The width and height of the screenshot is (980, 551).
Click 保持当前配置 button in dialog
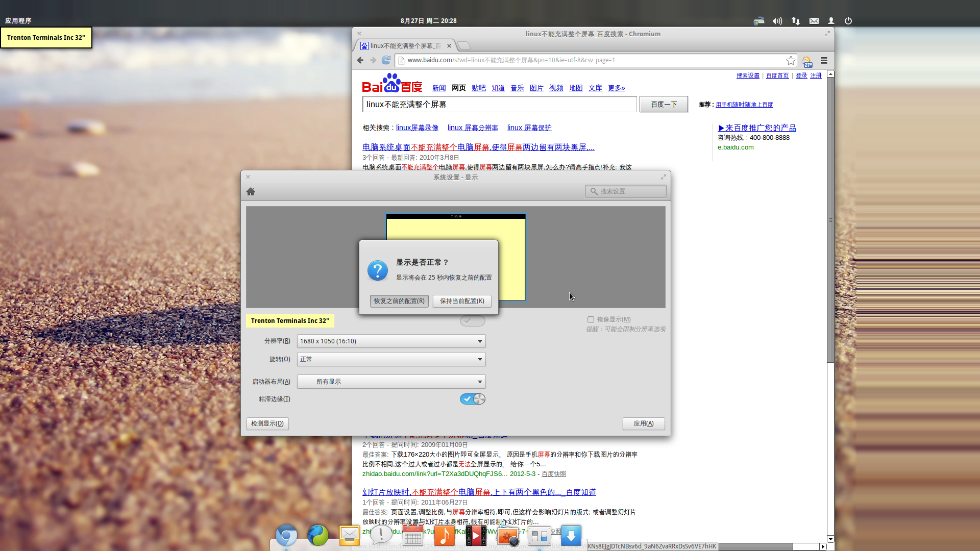click(462, 301)
